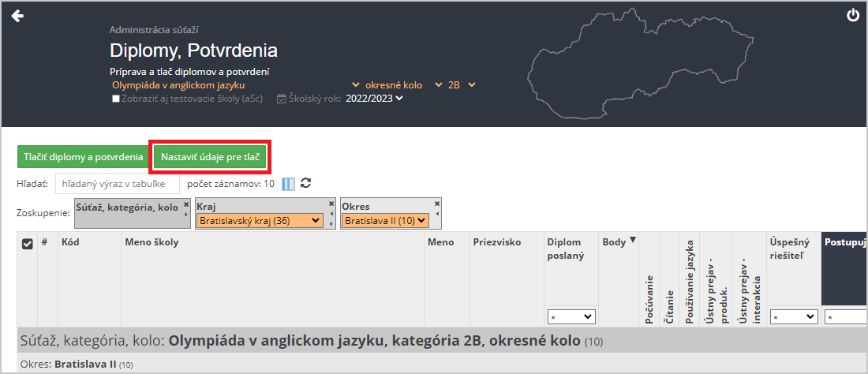Open the okresné kolo round dropdown
The image size is (868, 374).
click(x=401, y=84)
